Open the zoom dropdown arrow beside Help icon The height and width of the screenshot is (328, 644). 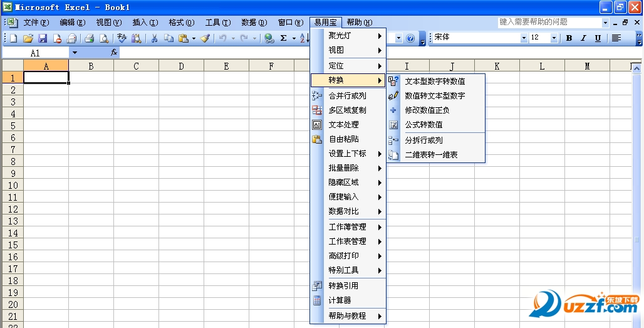coord(398,38)
